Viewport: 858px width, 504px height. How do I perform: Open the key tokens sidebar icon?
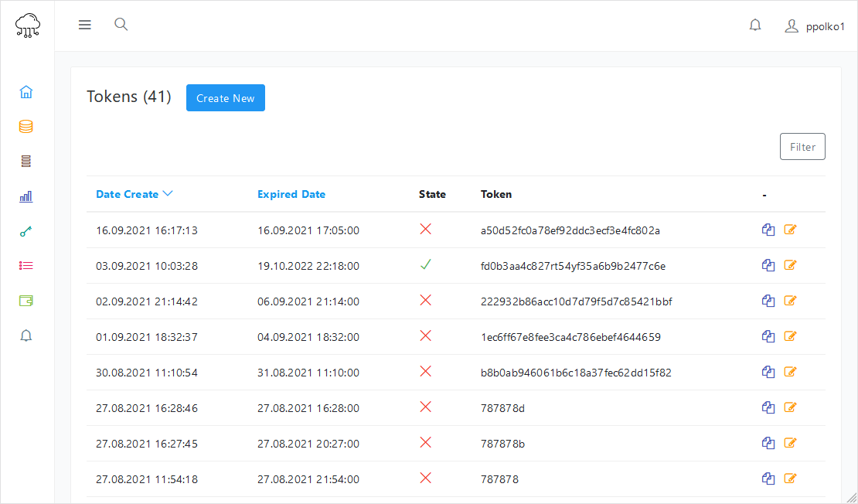(x=26, y=231)
